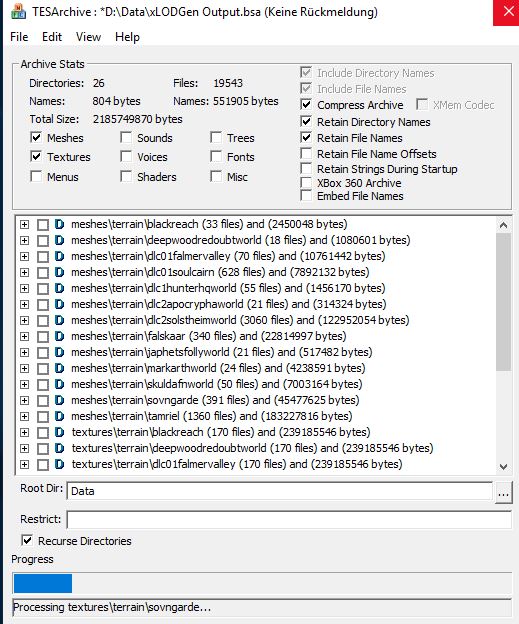Open the Help menu
Screen dimensions: 519x624
click(x=127, y=37)
